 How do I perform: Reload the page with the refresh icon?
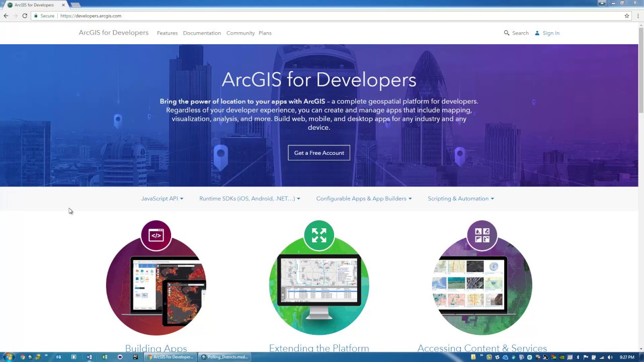click(x=24, y=16)
